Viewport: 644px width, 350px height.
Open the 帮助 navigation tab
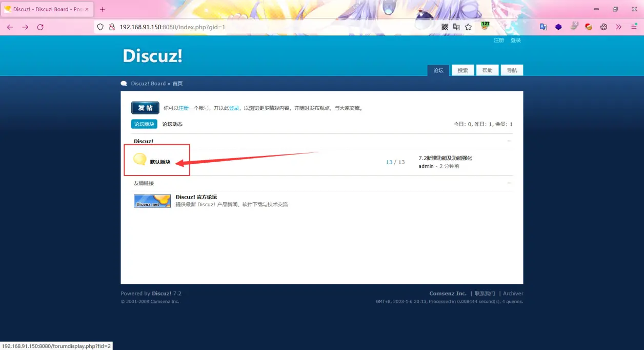click(488, 70)
